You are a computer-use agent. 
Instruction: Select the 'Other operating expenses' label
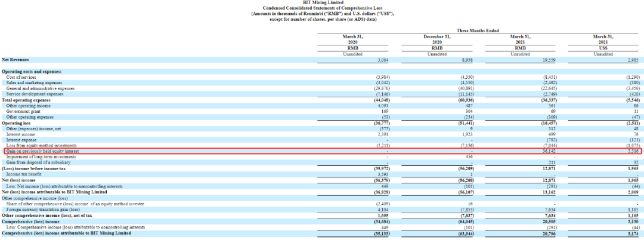[x=29, y=117]
